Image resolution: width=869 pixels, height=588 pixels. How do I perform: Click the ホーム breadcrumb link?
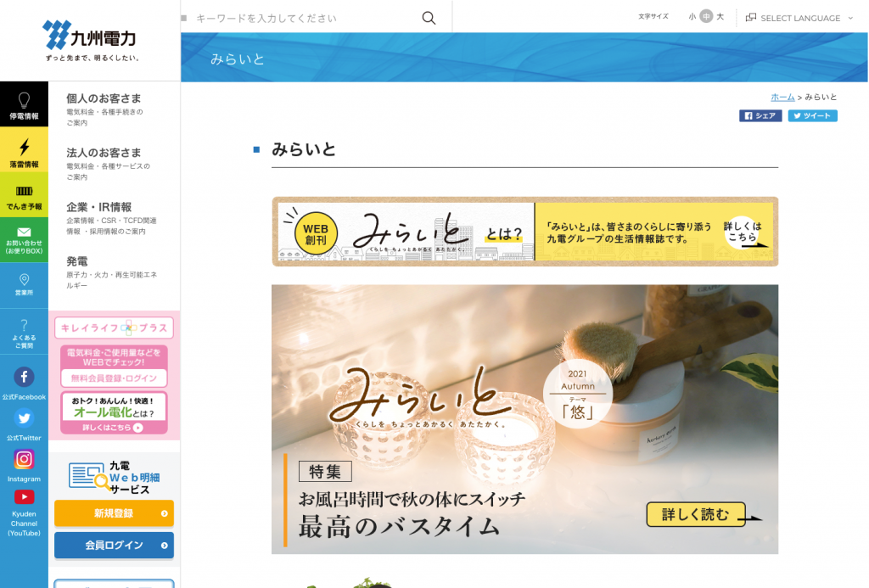782,98
